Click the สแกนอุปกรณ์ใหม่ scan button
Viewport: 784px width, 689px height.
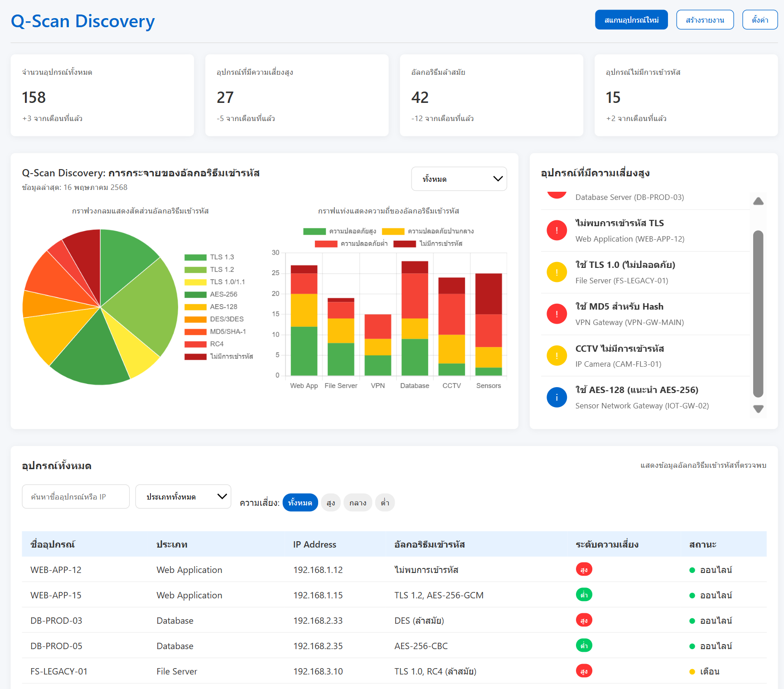[x=631, y=20]
